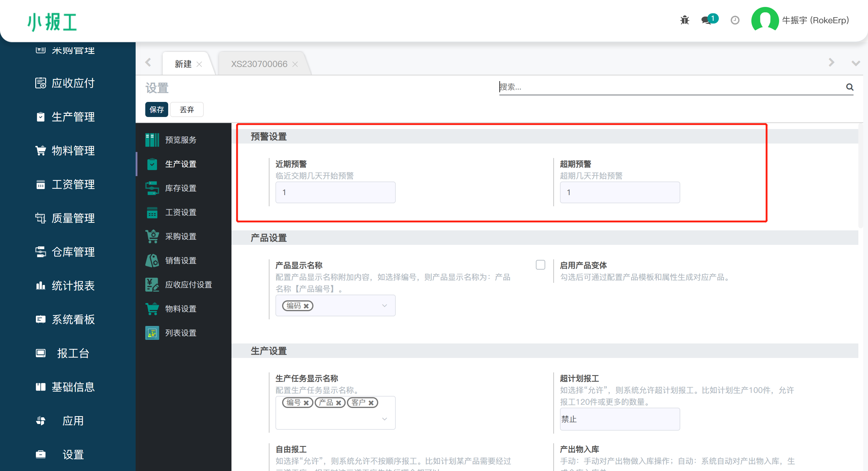Open 生产管理 in the main menu
Screen dimensions: 868x471
[73, 117]
